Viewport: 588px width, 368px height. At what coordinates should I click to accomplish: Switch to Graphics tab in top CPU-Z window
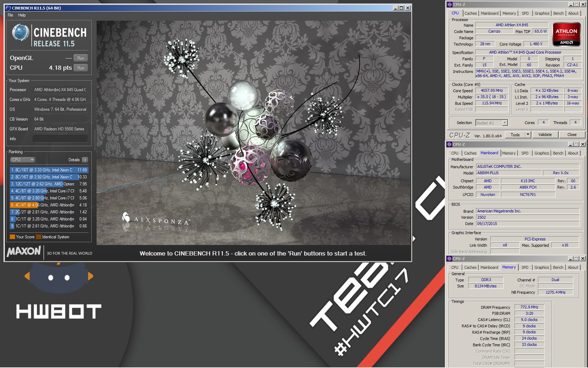coord(542,13)
